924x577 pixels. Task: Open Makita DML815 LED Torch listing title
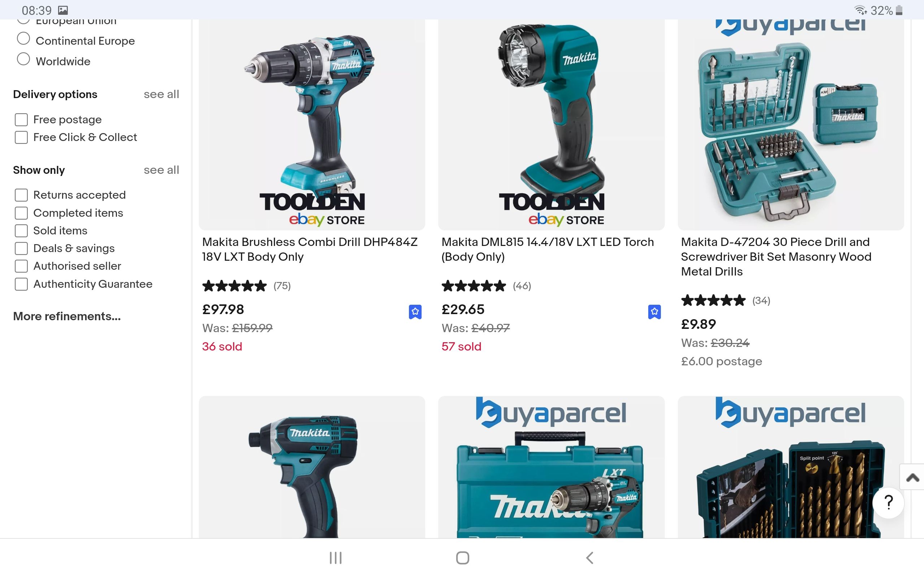tap(548, 249)
